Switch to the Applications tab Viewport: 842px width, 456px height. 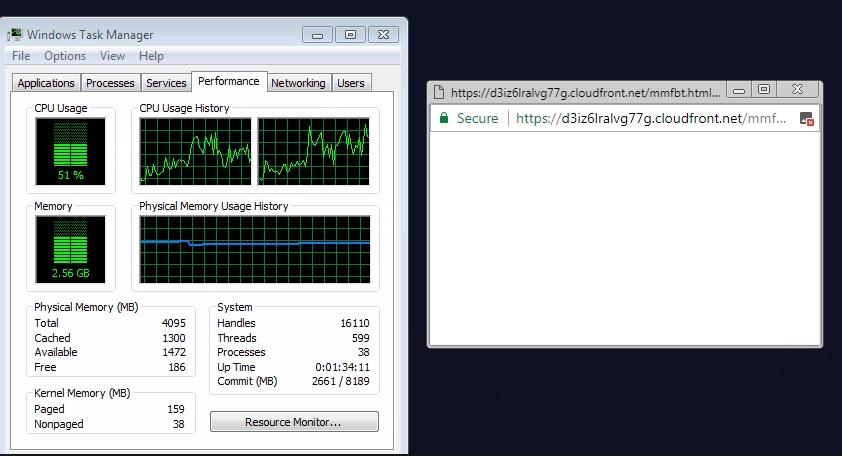coord(46,83)
